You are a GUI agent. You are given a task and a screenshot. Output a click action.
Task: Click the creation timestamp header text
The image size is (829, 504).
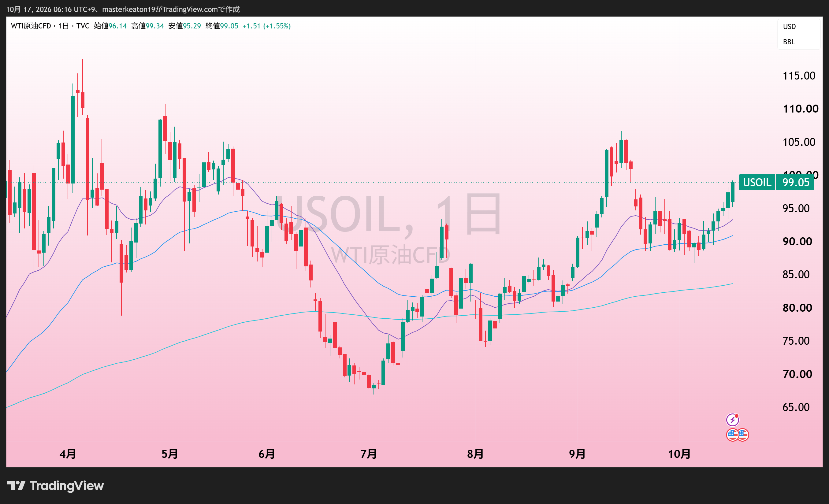pyautogui.click(x=123, y=9)
